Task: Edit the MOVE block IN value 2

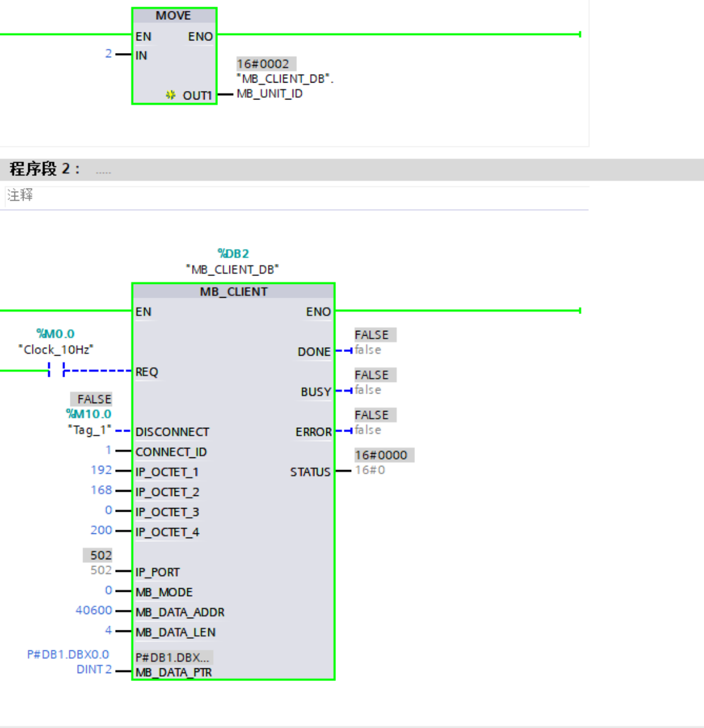Action: click(108, 54)
